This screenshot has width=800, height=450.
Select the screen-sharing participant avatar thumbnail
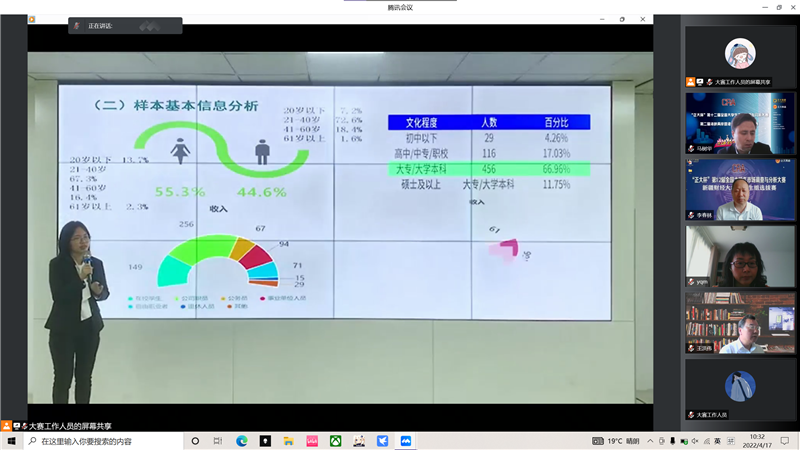click(739, 57)
